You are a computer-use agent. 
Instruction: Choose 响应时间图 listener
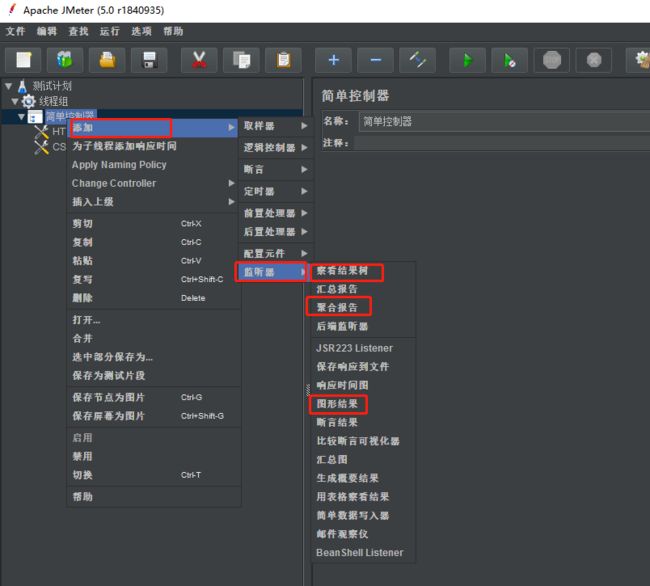[363, 385]
